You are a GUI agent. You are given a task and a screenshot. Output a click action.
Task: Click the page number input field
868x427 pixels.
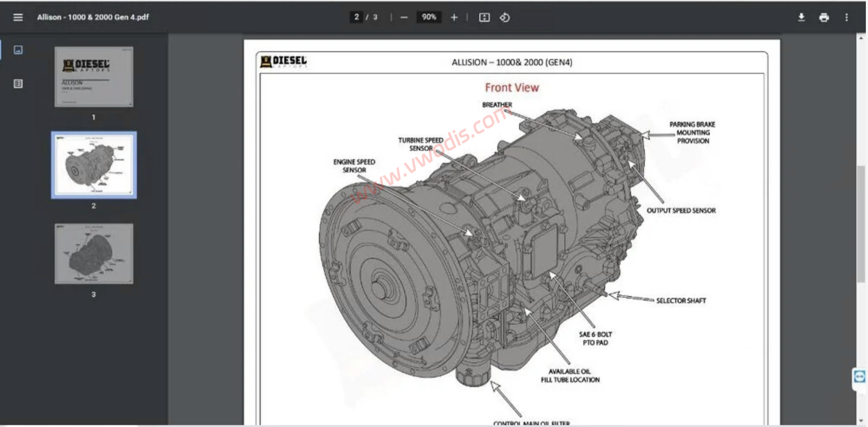point(356,17)
